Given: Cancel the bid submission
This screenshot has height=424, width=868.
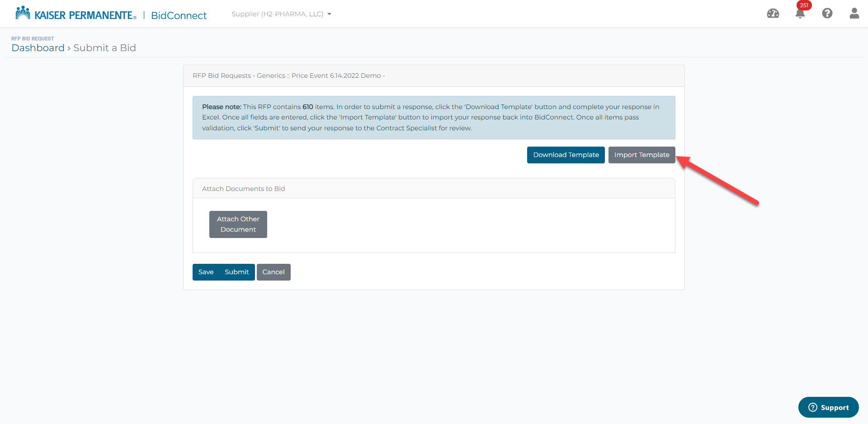Looking at the screenshot, I should pos(274,272).
